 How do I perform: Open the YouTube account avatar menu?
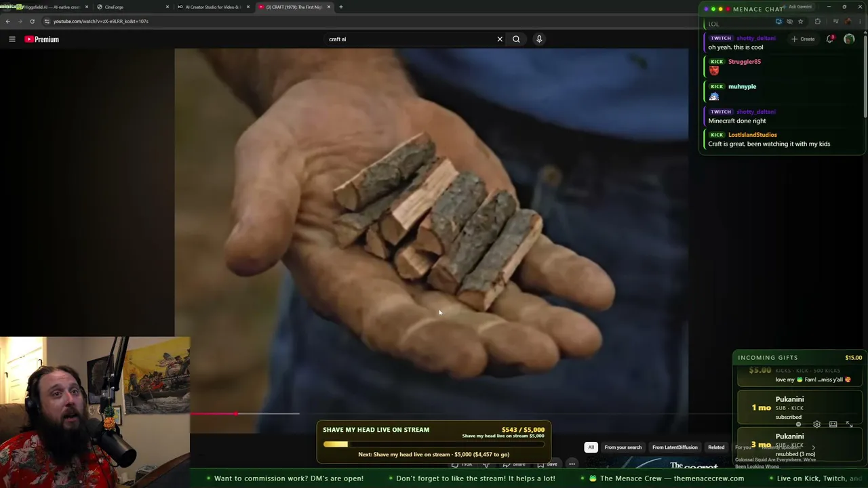tap(849, 39)
